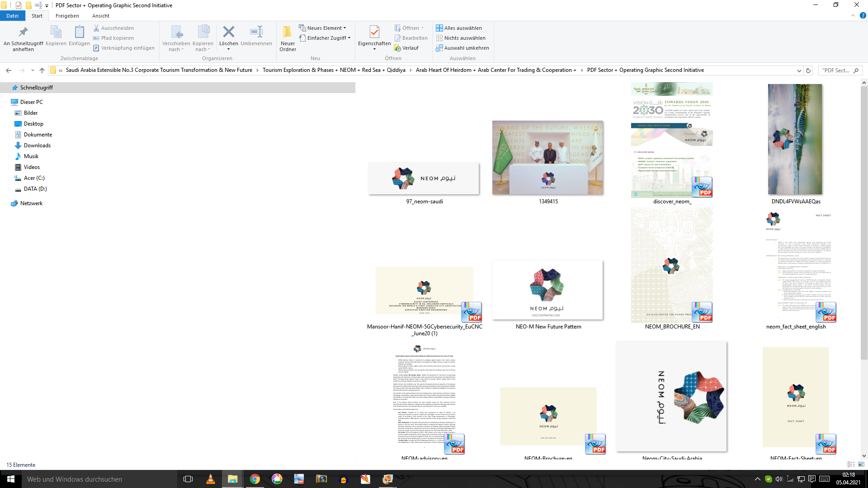The width and height of the screenshot is (868, 488).
Task: Open the ribbon help question mark
Action: click(x=863, y=15)
